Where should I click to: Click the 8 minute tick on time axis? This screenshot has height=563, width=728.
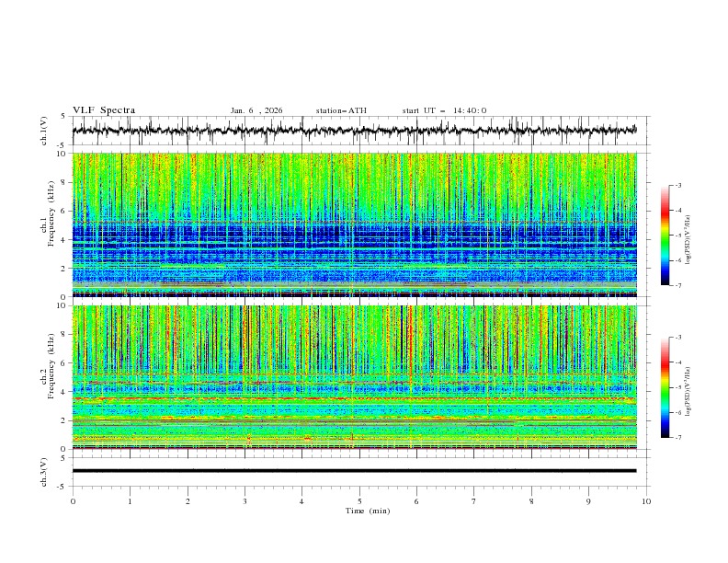[x=531, y=501]
